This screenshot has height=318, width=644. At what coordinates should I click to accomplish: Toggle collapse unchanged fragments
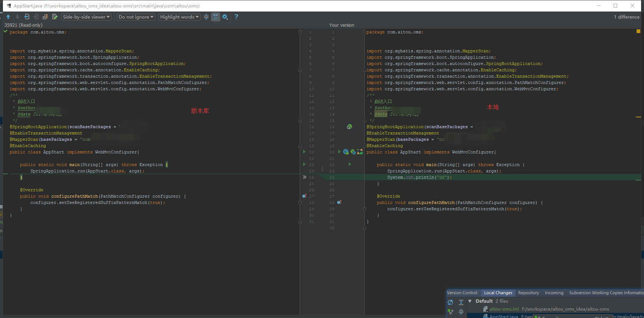206,17
